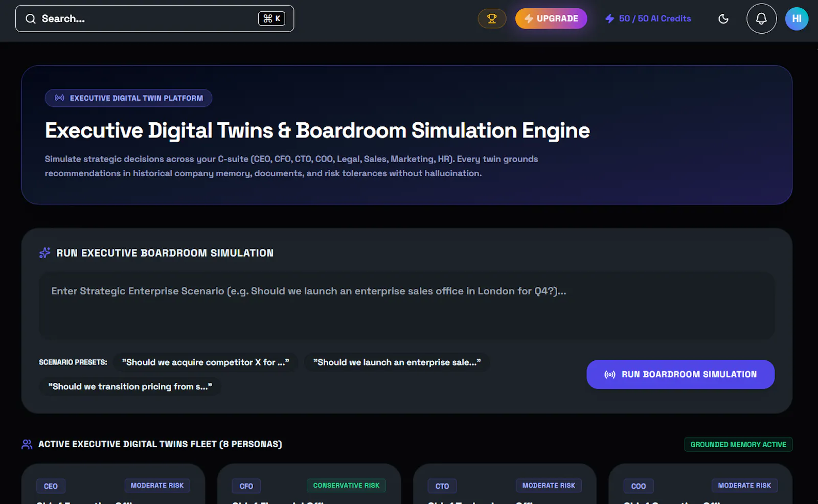Click the Moderate Risk badge on COO card

point(744,486)
